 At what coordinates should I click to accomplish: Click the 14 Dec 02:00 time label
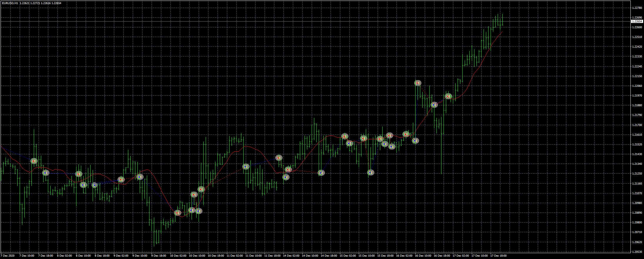click(x=291, y=256)
